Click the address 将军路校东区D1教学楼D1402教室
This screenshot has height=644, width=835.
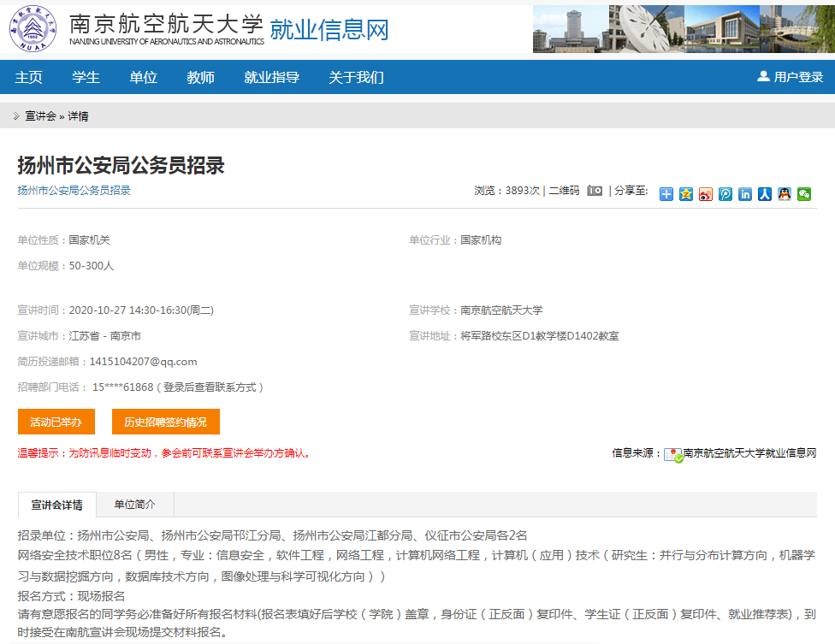tap(540, 336)
